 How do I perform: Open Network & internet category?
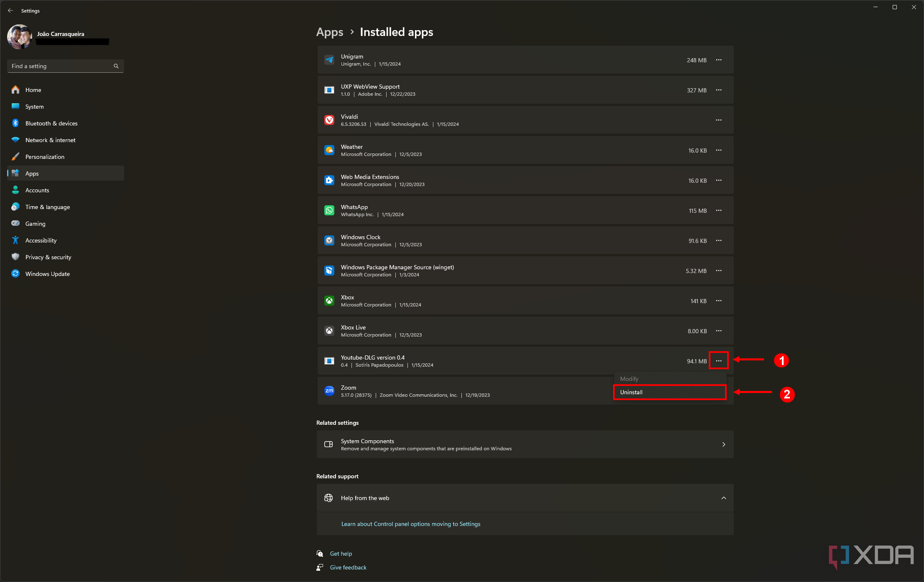click(66, 140)
